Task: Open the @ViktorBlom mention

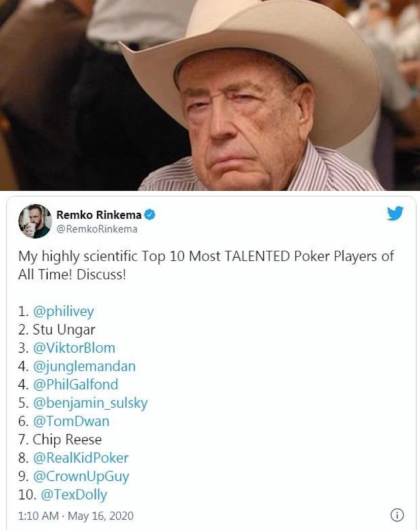Action: coord(74,348)
